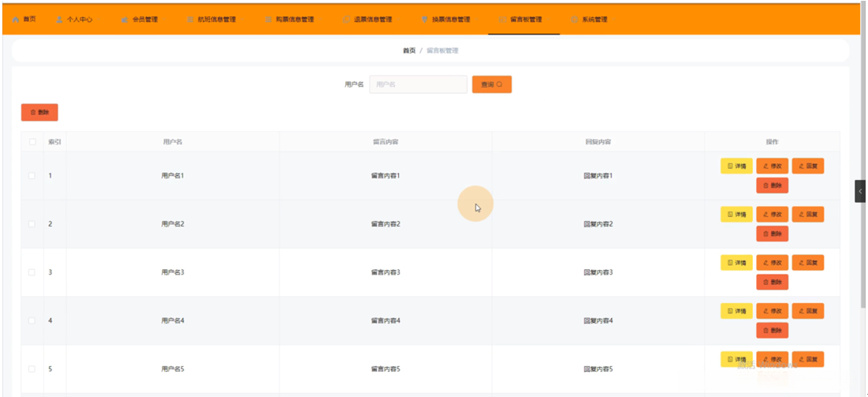Select cell text 回复内容5
Image resolution: width=868 pixels, height=397 pixels.
(x=598, y=369)
